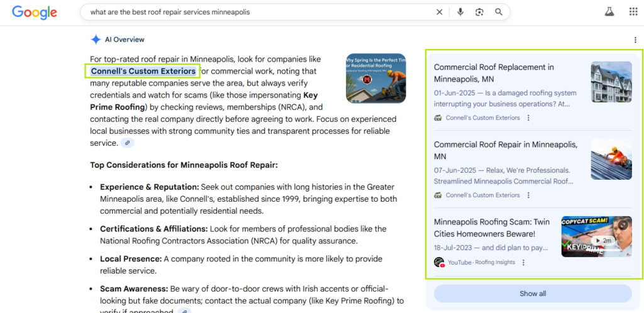
Task: Open the Google logo homepage link
Action: point(35,13)
